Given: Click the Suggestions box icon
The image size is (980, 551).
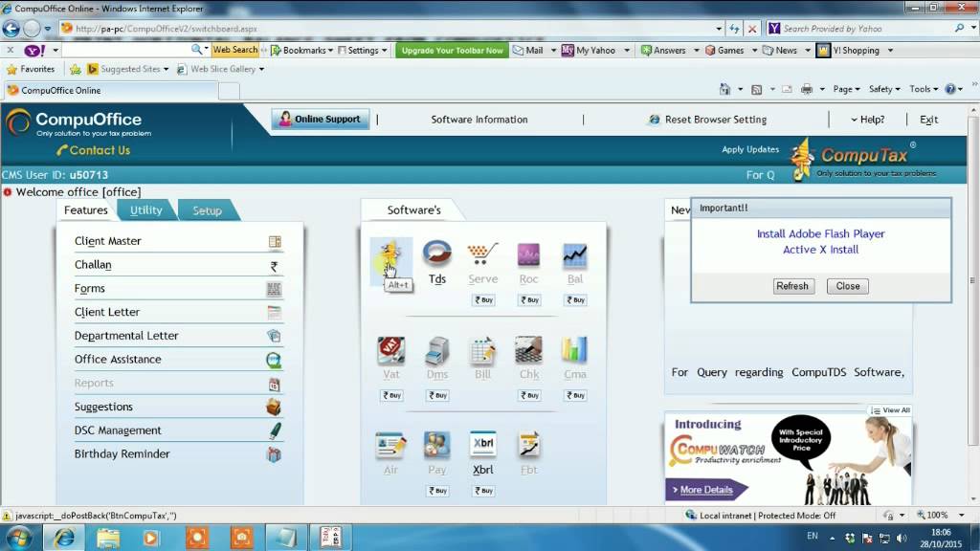Looking at the screenshot, I should (274, 408).
